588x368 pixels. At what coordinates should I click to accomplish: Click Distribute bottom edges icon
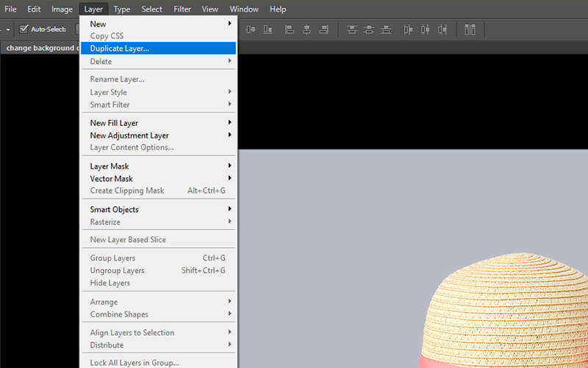(x=386, y=29)
